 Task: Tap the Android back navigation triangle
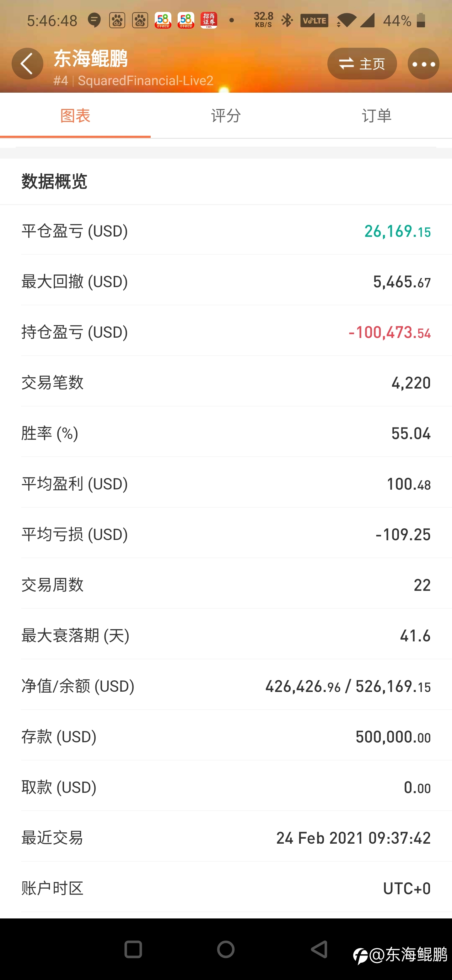319,950
